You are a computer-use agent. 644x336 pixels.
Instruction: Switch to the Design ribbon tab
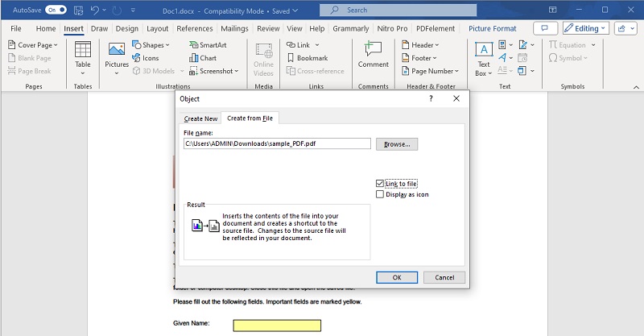click(127, 28)
